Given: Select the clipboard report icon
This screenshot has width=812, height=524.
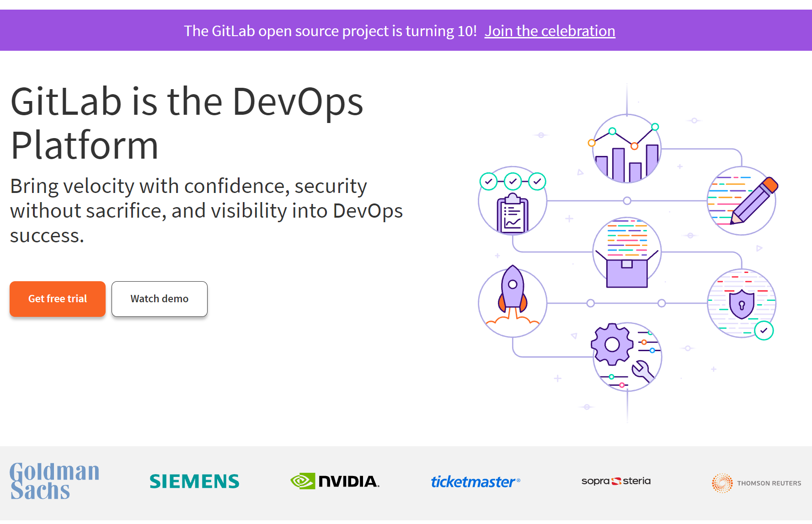Looking at the screenshot, I should point(513,201).
